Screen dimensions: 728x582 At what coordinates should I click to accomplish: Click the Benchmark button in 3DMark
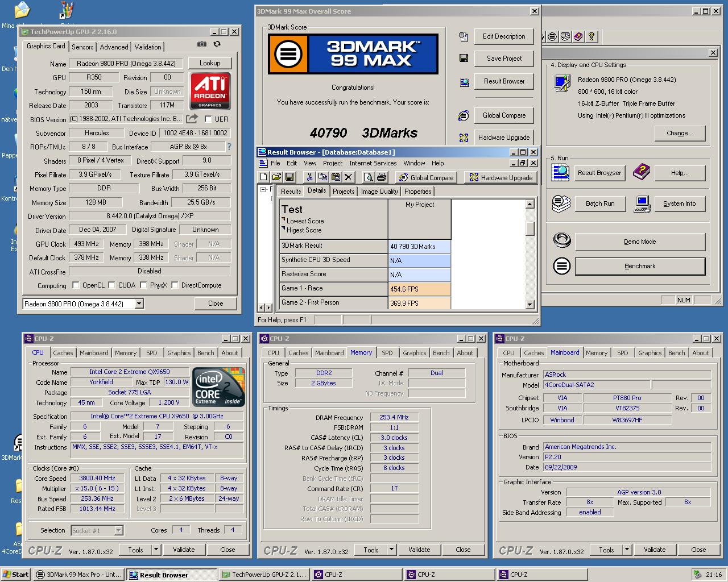click(x=640, y=266)
